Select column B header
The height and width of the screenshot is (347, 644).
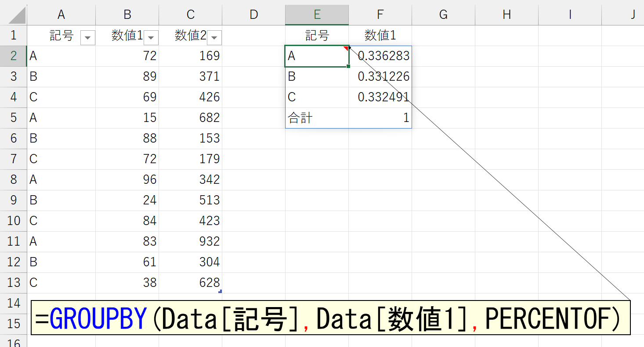click(x=127, y=15)
